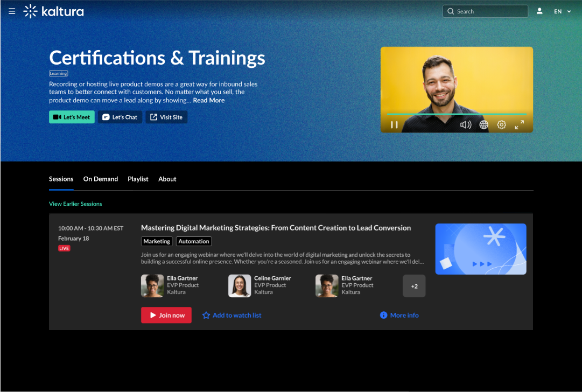Click the Automation tag
The width and height of the screenshot is (582, 392).
pos(194,241)
